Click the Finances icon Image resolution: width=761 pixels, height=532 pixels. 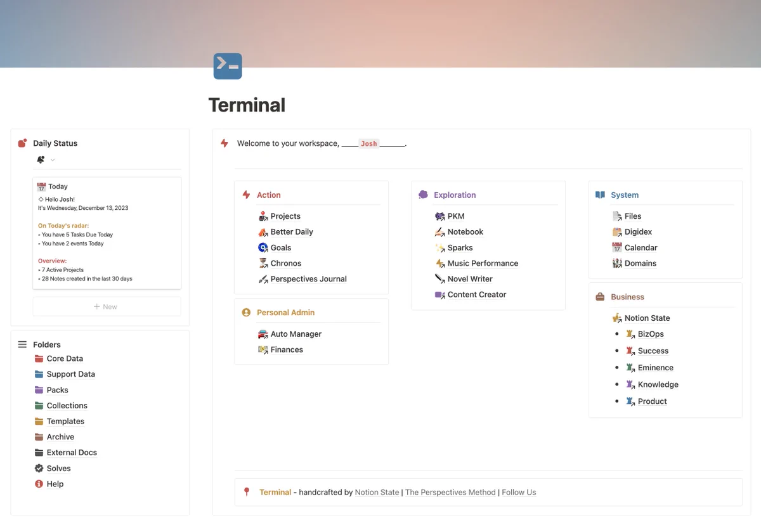tap(263, 350)
